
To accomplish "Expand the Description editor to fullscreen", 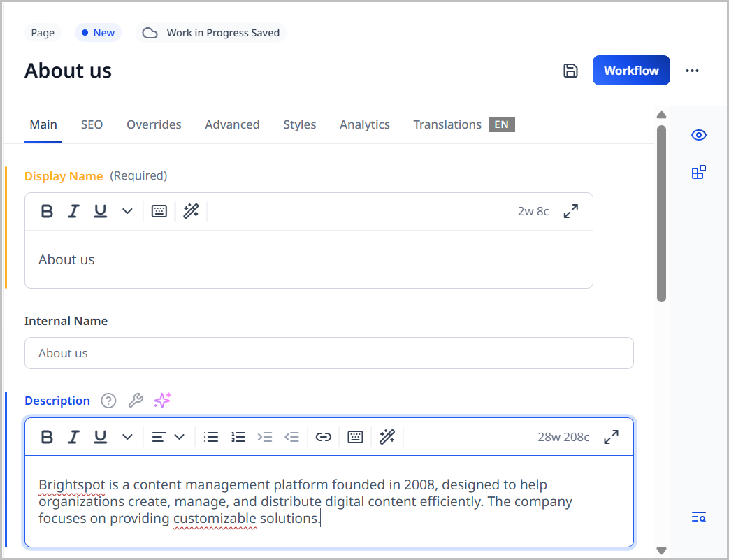I will pos(611,436).
